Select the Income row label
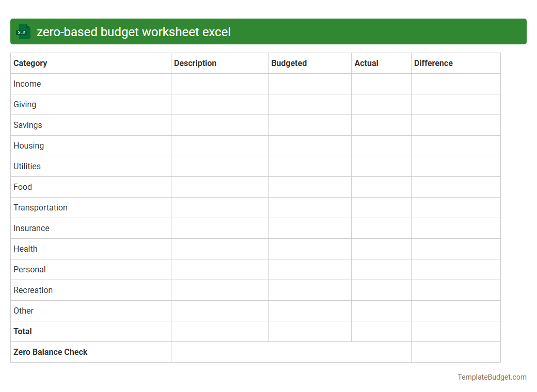537x392 pixels. click(x=27, y=84)
